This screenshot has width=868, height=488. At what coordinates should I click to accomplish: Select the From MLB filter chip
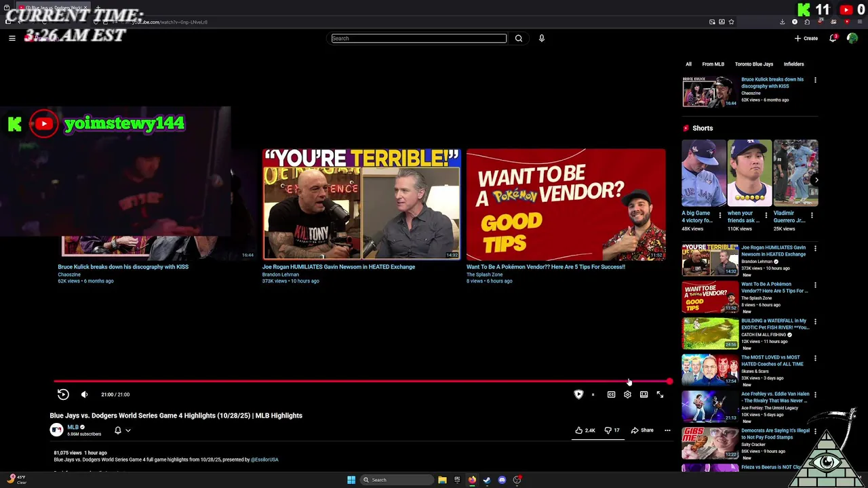coord(713,64)
